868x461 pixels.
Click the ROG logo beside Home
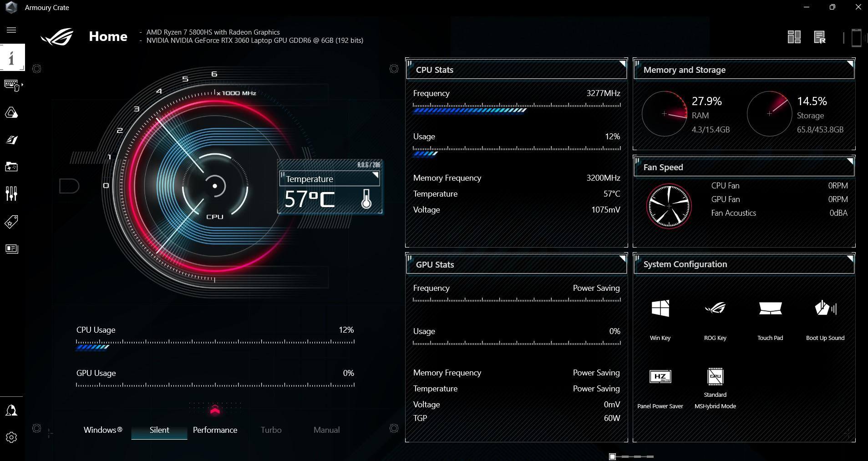57,37
